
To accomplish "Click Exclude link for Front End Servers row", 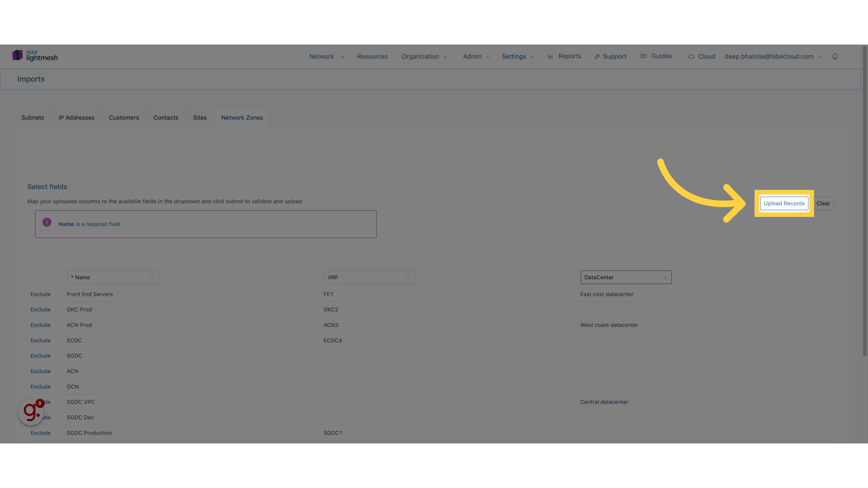I will coord(40,294).
